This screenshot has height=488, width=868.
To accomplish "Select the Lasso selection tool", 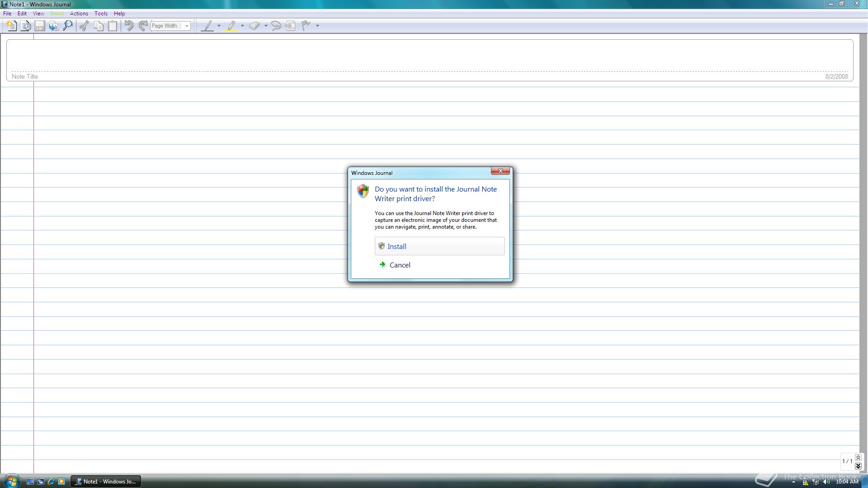I will tap(276, 26).
